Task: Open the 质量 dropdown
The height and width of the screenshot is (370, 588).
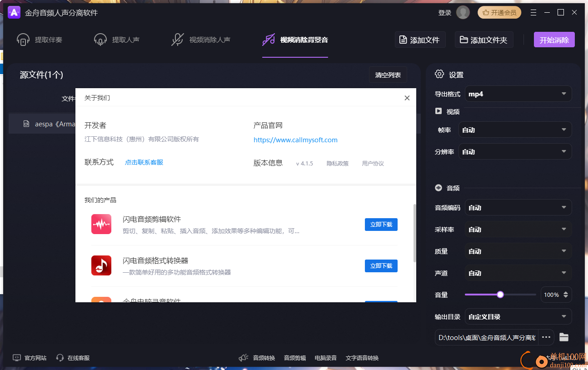Action: [518, 251]
